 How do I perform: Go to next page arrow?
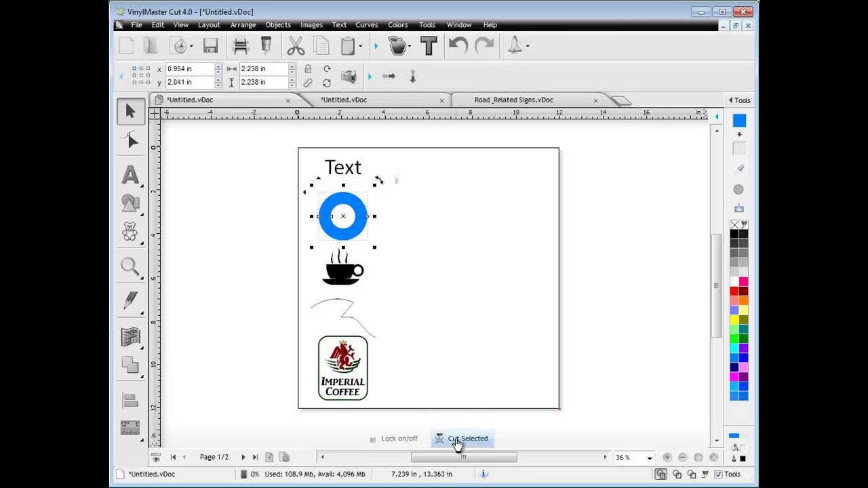(243, 457)
